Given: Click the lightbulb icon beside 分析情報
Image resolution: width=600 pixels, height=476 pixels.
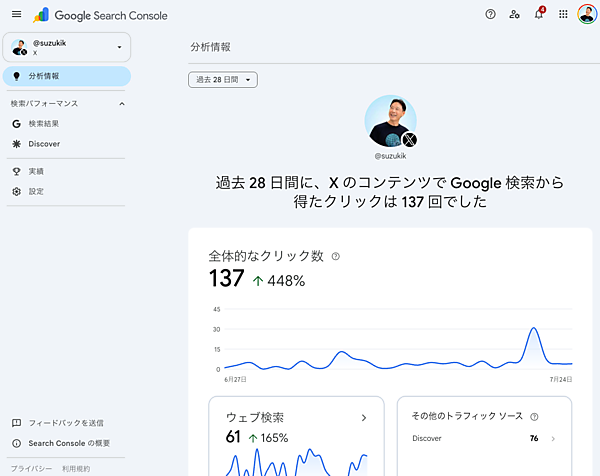Looking at the screenshot, I should [x=16, y=76].
